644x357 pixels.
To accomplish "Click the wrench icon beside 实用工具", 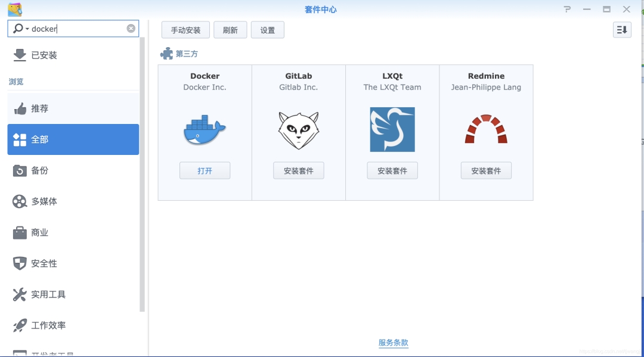I will point(20,294).
